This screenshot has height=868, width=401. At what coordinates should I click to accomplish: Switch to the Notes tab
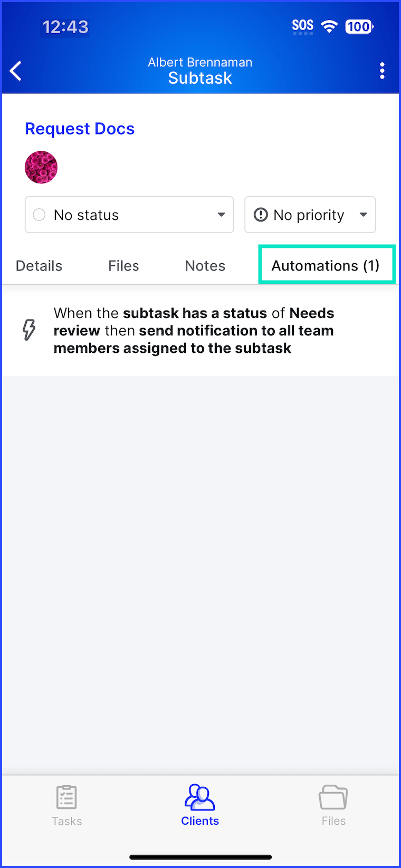point(205,266)
